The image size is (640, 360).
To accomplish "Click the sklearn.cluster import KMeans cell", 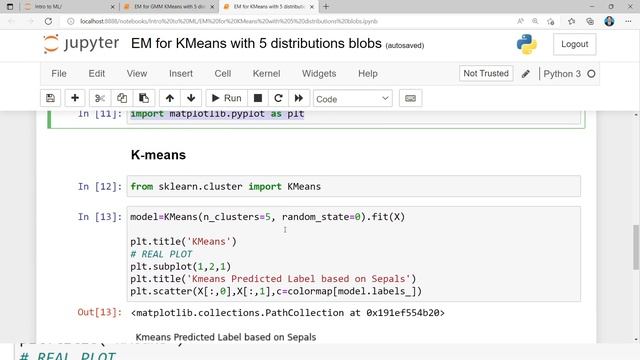I will coord(353,186).
